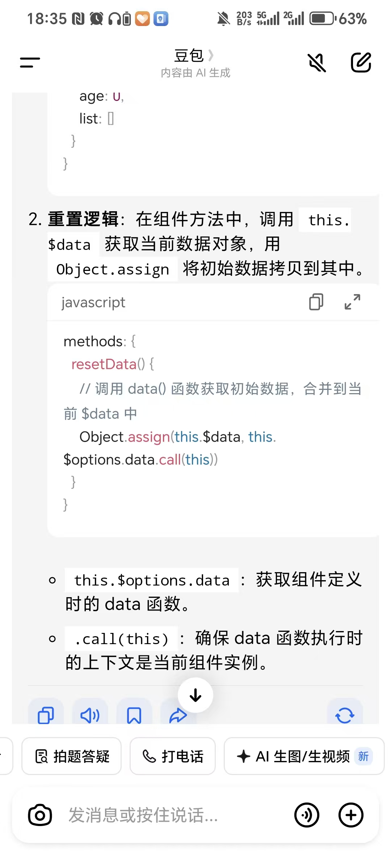This screenshot has width=391, height=868.
Task: Tap the 打电话 call chip
Action: point(173,756)
